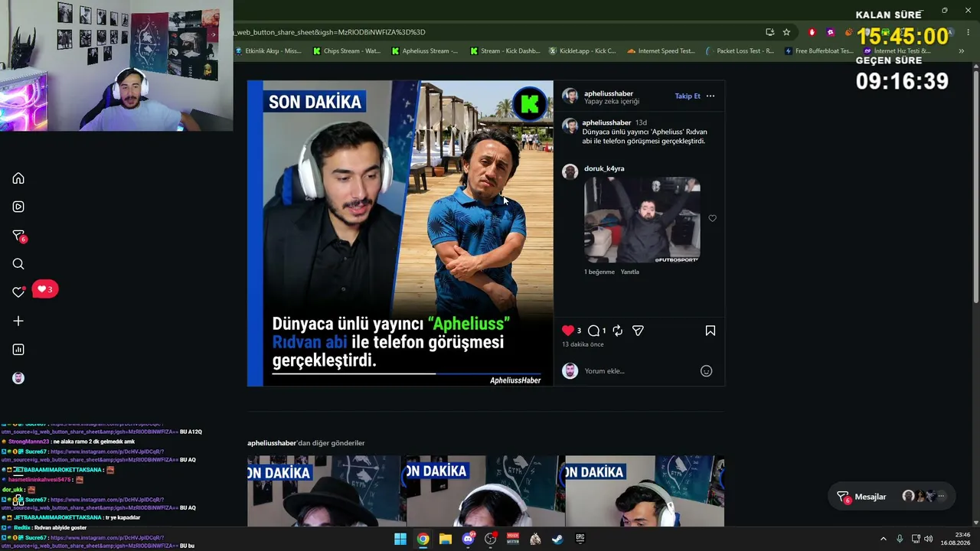The width and height of the screenshot is (980, 551).
Task: Open OBS Studio from the taskbar
Action: (490, 539)
